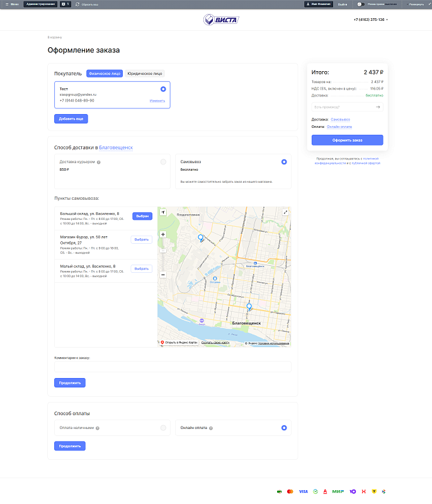432x504 pixels.
Task: Click help icon next to Доставка курьером
Action: [99, 162]
